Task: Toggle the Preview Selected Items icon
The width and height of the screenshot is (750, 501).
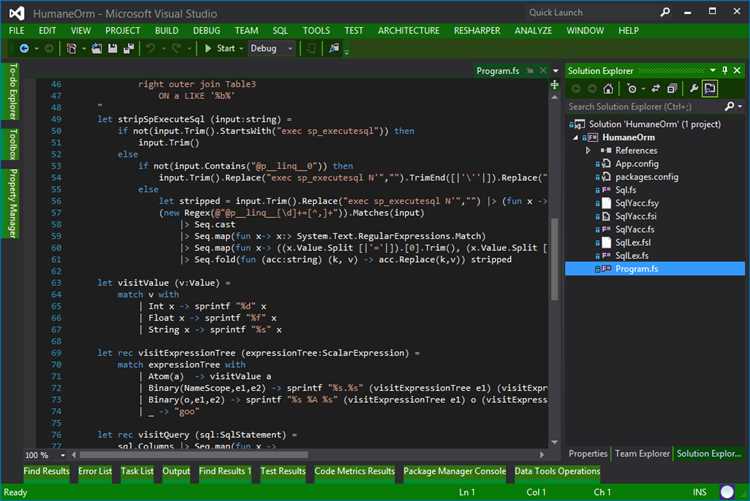Action: click(x=710, y=89)
